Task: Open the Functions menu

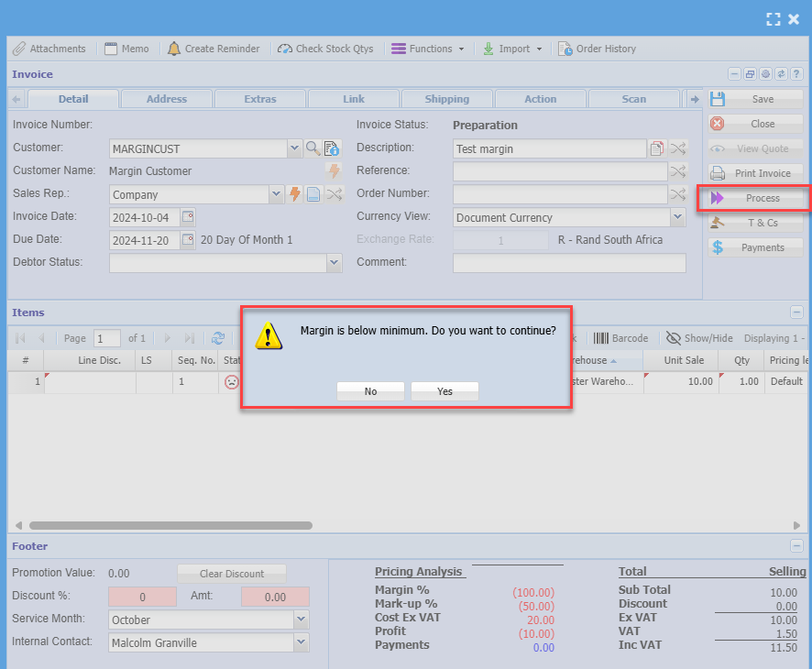Action: point(427,49)
